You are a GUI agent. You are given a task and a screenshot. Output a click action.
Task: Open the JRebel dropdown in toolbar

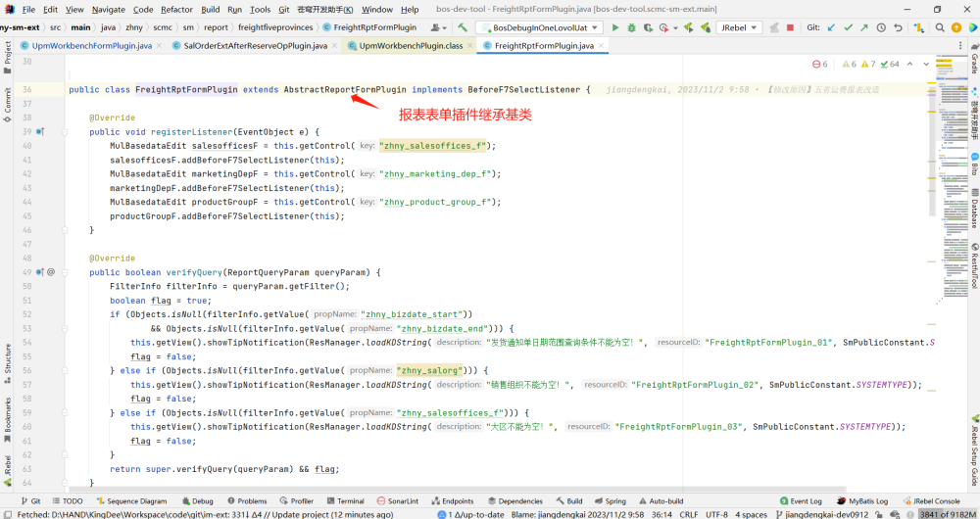pos(739,27)
